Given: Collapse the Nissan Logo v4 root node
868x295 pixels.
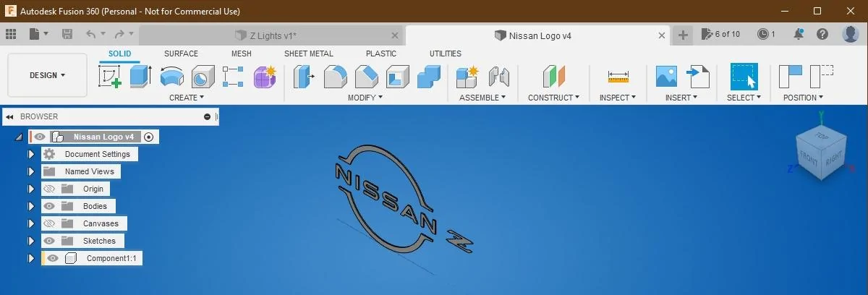Looking at the screenshot, I should (x=18, y=137).
